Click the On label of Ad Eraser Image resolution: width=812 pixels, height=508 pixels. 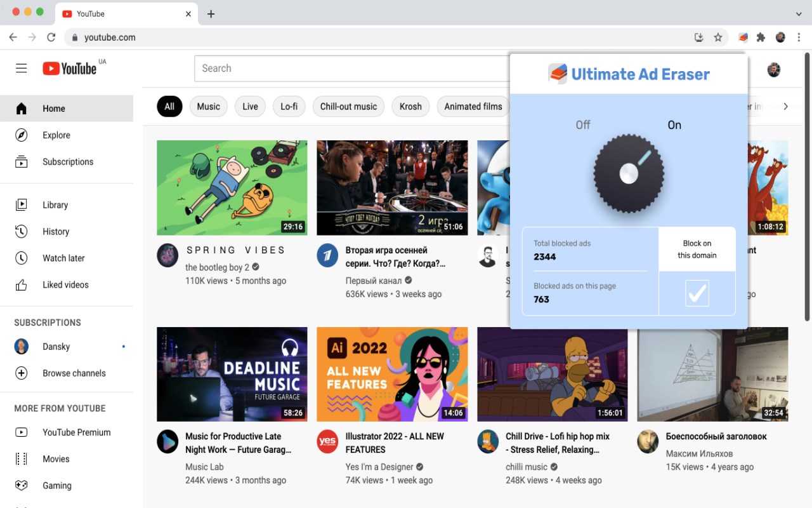tap(674, 125)
